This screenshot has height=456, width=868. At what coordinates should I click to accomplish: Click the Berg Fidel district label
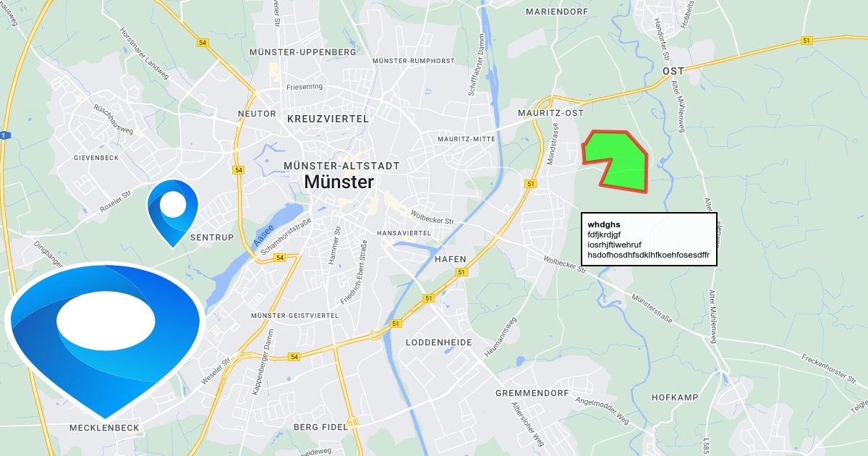tap(320, 427)
